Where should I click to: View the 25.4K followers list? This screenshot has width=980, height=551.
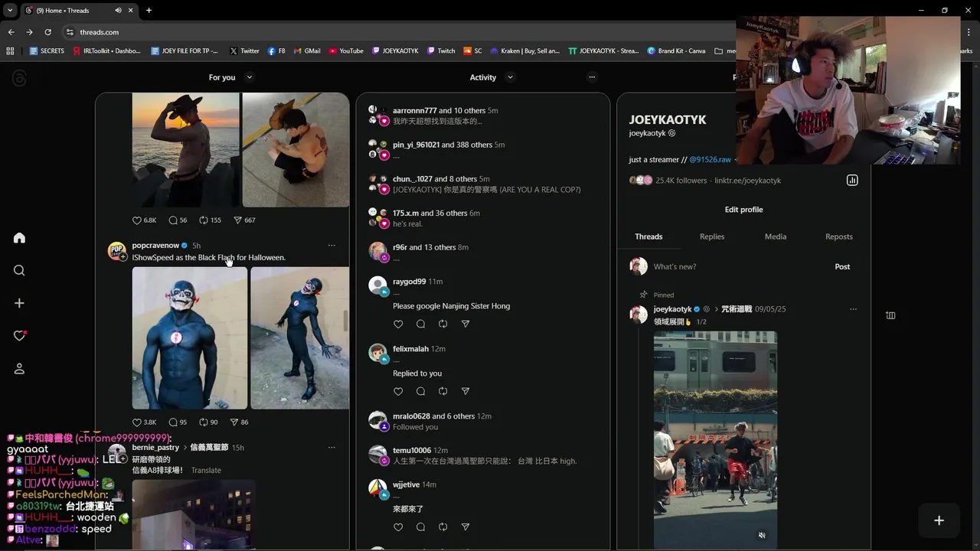(x=681, y=181)
